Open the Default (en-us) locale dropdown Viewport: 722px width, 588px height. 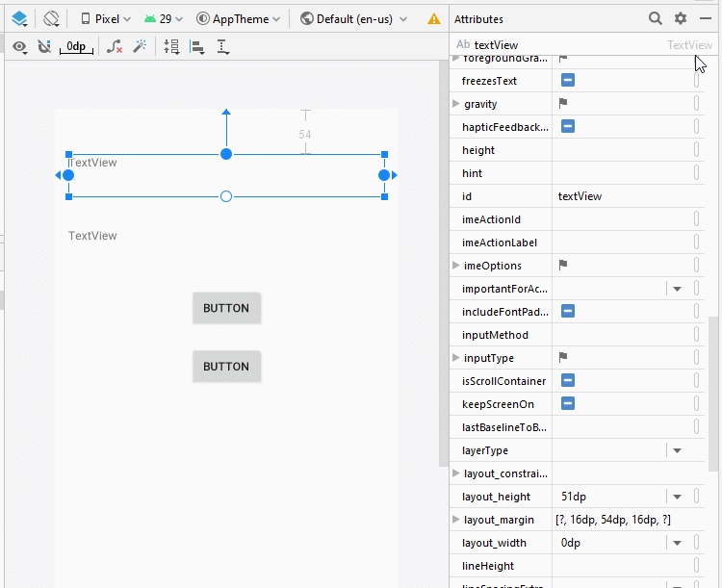coord(353,19)
